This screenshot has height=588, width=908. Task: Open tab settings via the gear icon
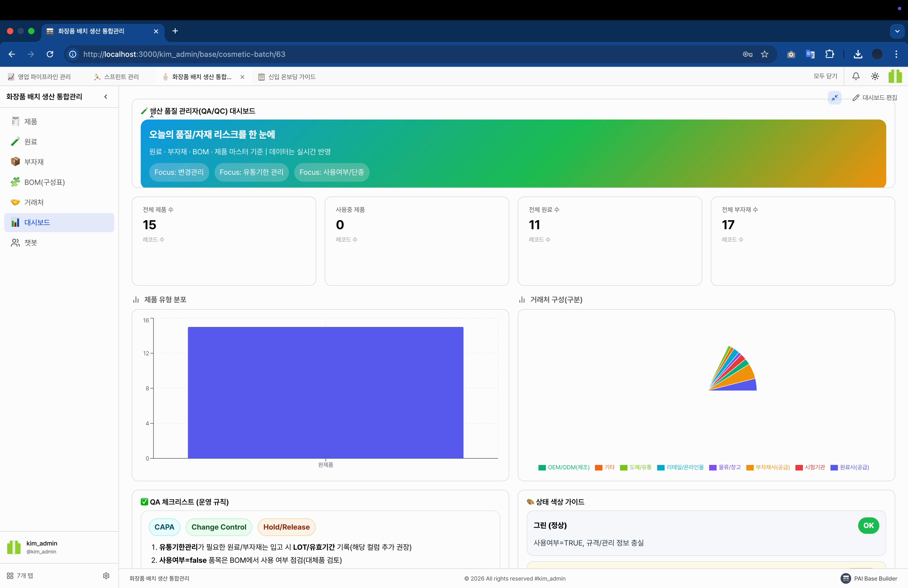[x=106, y=576]
